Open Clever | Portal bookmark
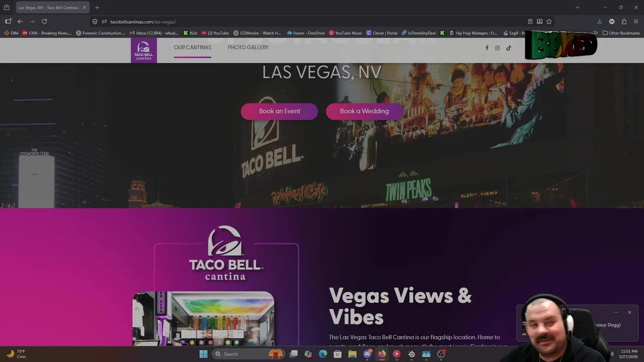Image resolution: width=644 pixels, height=362 pixels. (x=382, y=33)
